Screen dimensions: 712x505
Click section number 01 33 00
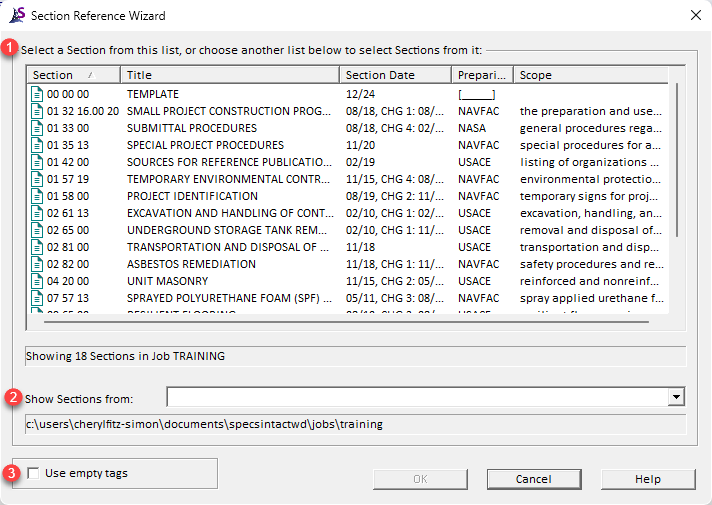(68, 128)
